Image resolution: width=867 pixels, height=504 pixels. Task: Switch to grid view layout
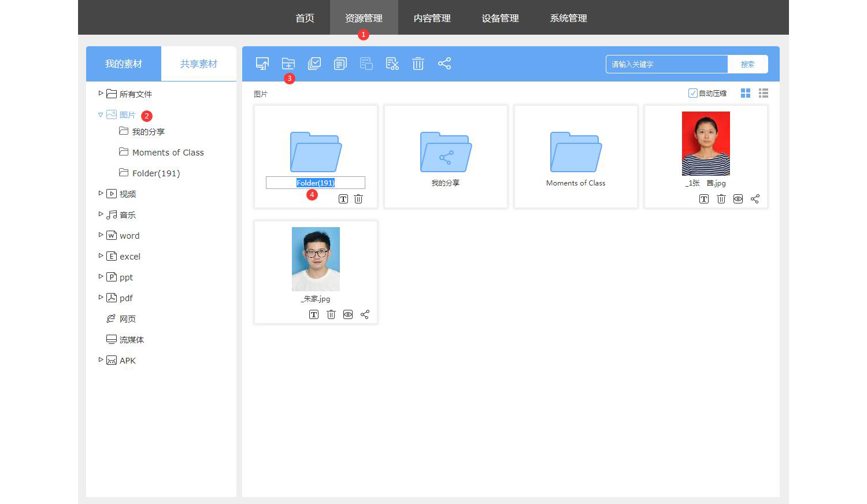pos(746,93)
